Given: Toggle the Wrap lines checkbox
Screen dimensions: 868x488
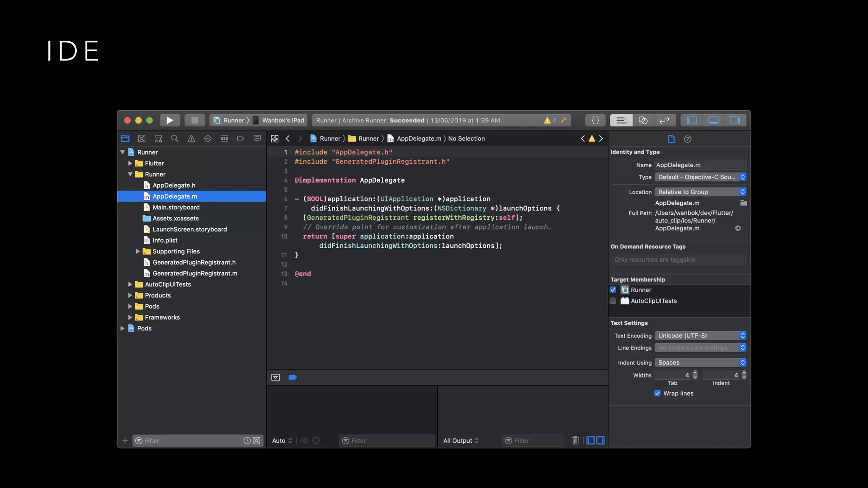Looking at the screenshot, I should coord(657,393).
